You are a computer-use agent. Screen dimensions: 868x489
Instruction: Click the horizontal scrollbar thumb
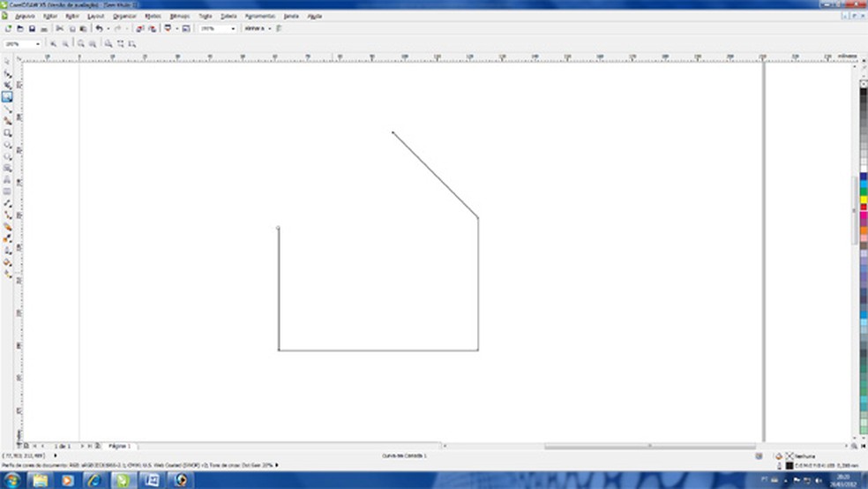click(x=650, y=446)
